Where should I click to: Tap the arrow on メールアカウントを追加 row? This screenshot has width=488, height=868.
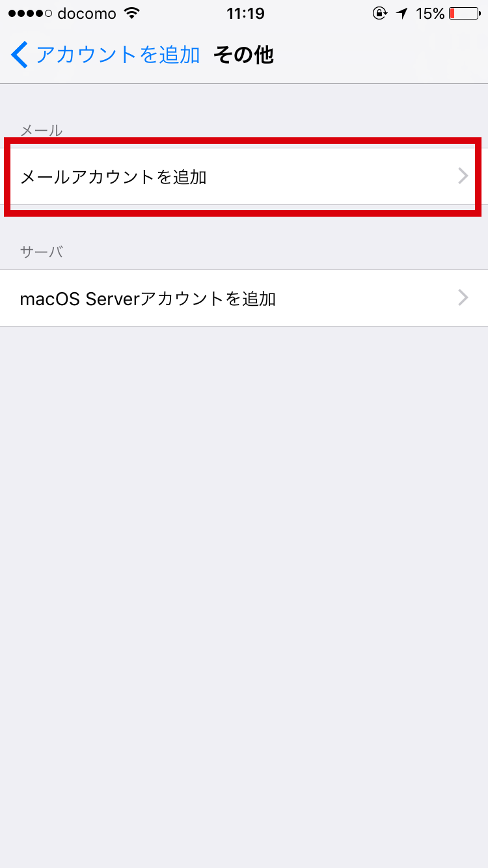(x=463, y=176)
